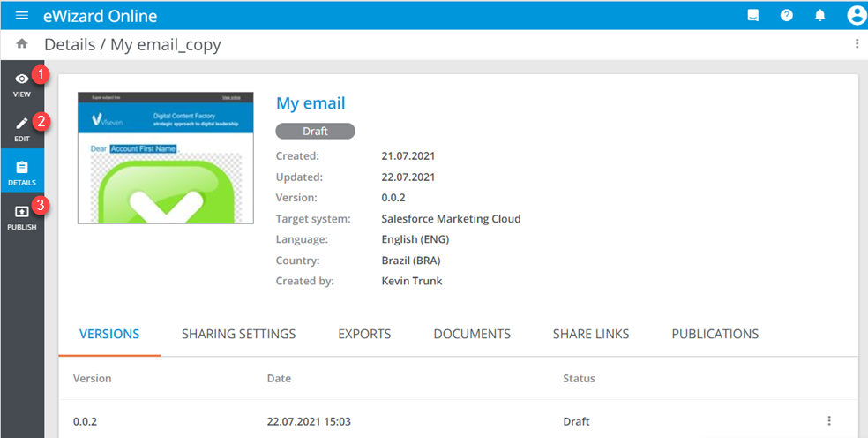Viewport: 868px width, 438px height.
Task: Select the Details clipboard icon
Action: pos(22,171)
